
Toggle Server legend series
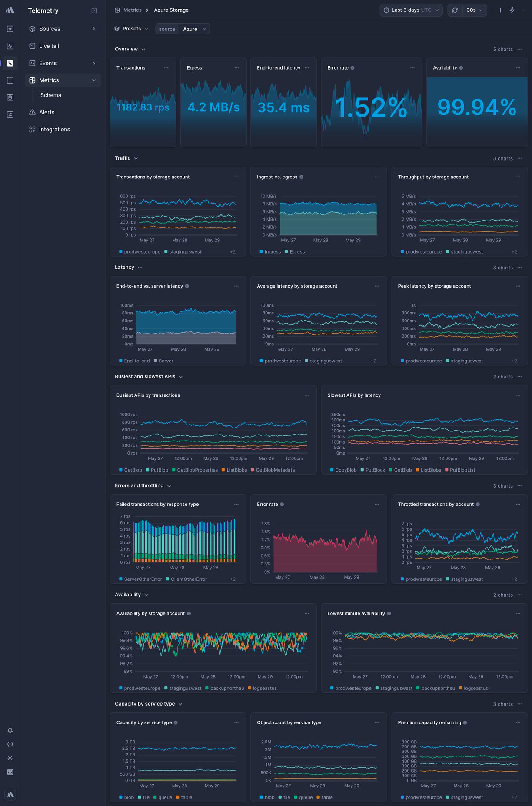[163, 361]
